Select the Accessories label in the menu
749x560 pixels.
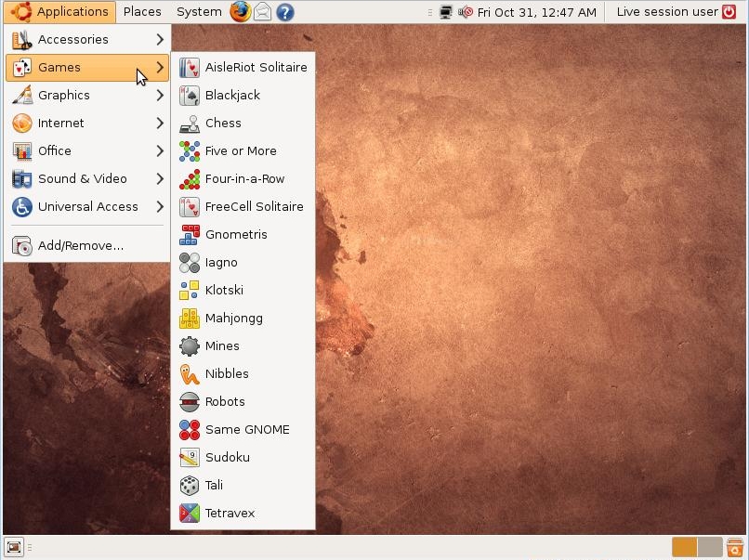pos(73,40)
